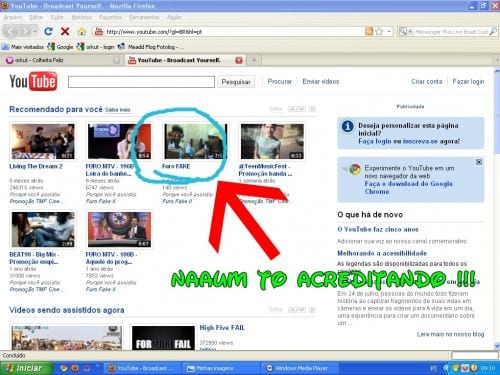500x375 pixels.
Task: Close the YouTube browser tab
Action: 239,60
